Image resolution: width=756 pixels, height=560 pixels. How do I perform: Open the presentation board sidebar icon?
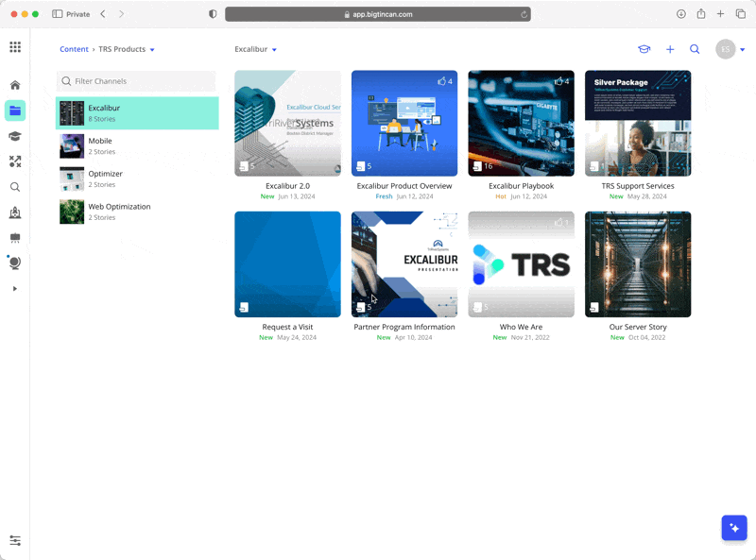15,238
